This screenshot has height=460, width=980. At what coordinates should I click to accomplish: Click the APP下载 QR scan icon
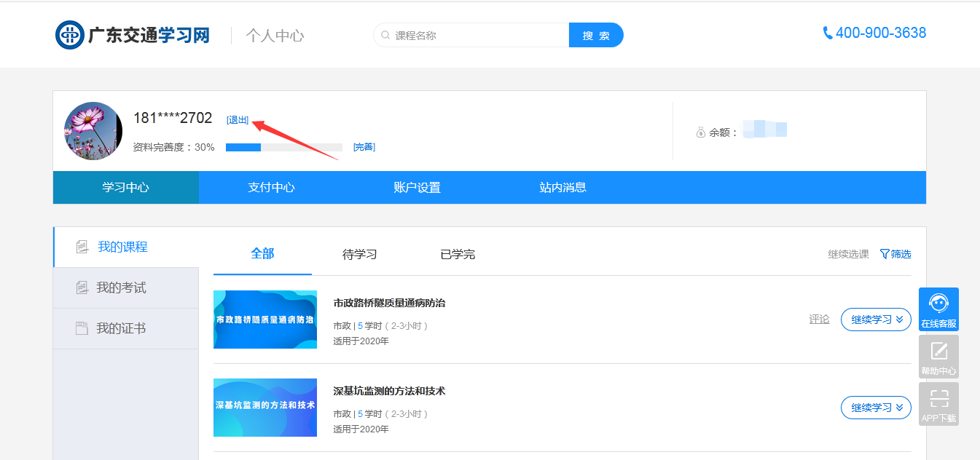pos(938,398)
